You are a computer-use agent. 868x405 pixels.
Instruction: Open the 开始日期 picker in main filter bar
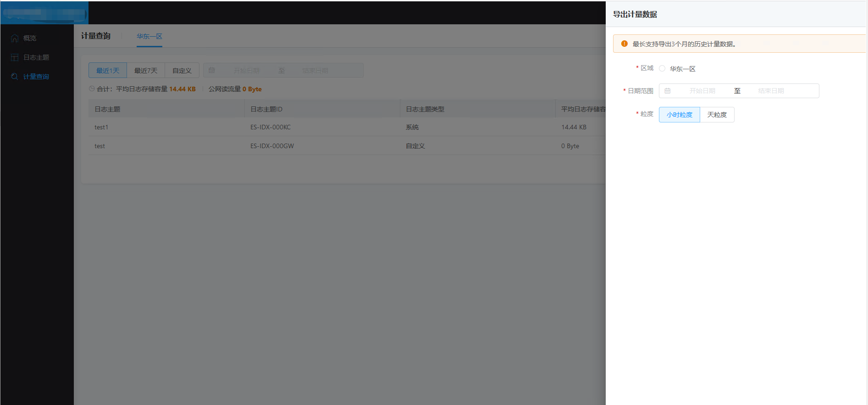(247, 70)
